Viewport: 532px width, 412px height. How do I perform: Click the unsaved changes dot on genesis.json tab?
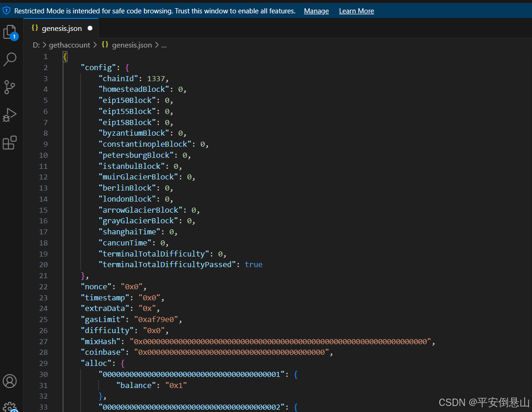(90, 28)
